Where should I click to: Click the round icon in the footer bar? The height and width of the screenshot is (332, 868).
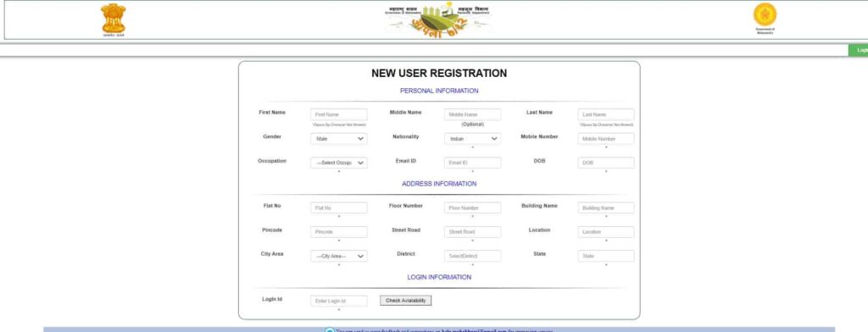coord(330,330)
